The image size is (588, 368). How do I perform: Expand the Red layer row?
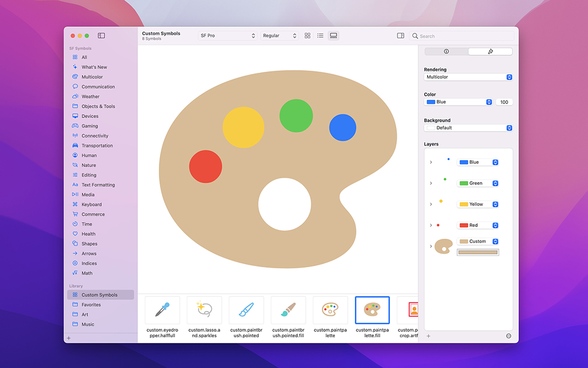431,225
